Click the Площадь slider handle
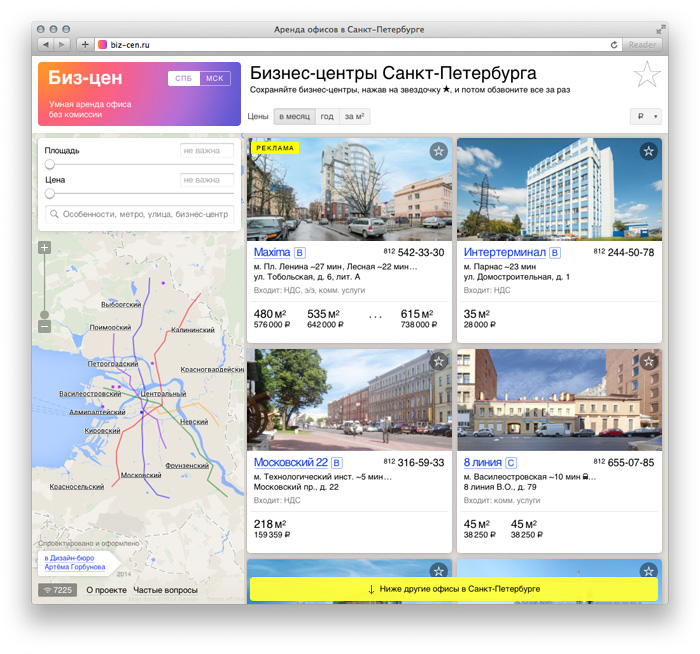 pyautogui.click(x=49, y=164)
